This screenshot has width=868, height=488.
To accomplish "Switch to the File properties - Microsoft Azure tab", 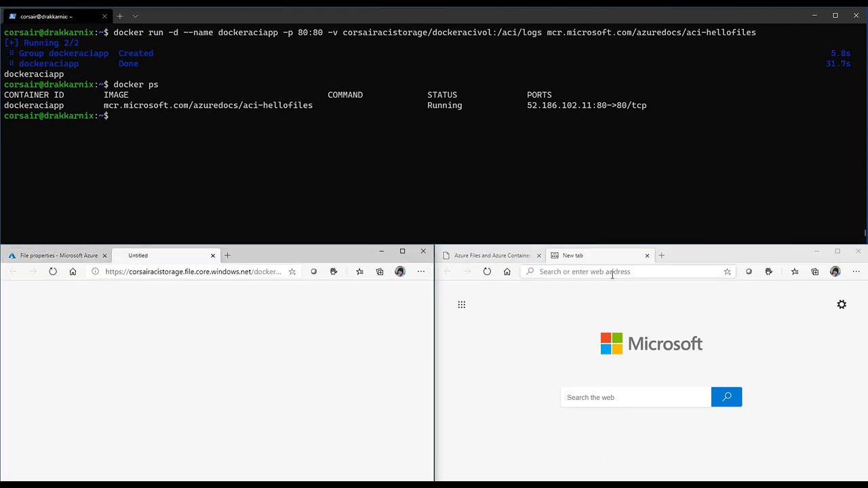I will pos(57,256).
